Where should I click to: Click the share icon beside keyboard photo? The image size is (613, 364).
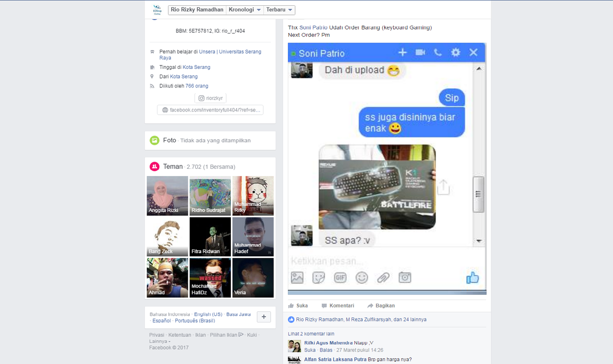point(443,187)
